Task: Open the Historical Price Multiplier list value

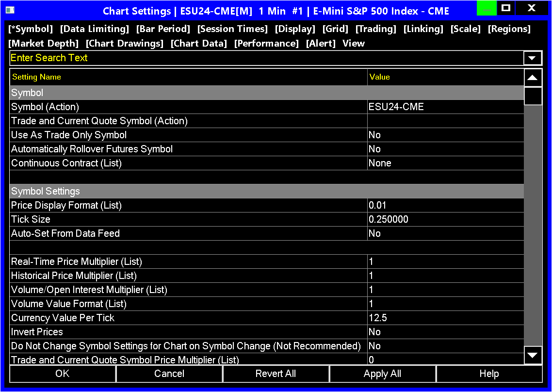Action: click(x=445, y=276)
